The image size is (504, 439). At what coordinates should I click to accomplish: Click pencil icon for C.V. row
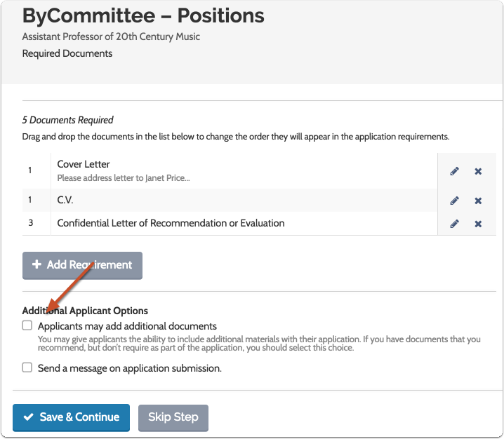point(454,201)
